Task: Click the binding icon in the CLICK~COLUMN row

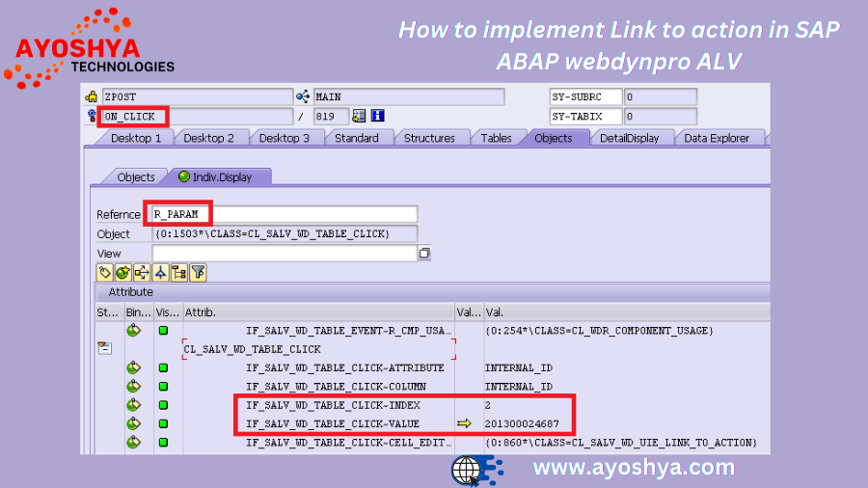Action: pyautogui.click(x=133, y=386)
